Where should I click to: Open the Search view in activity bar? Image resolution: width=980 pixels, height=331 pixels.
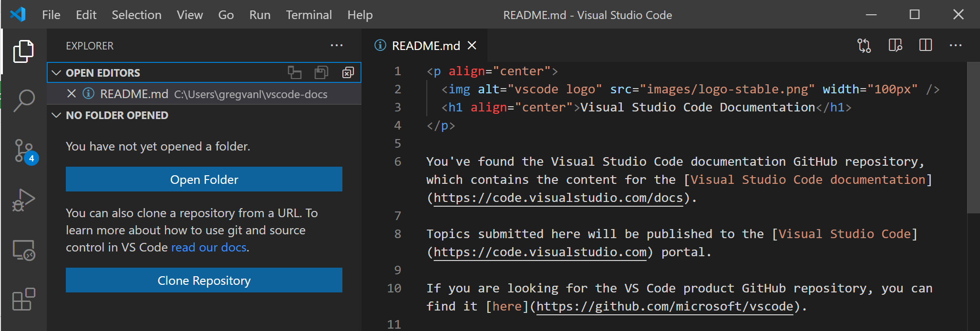[23, 100]
